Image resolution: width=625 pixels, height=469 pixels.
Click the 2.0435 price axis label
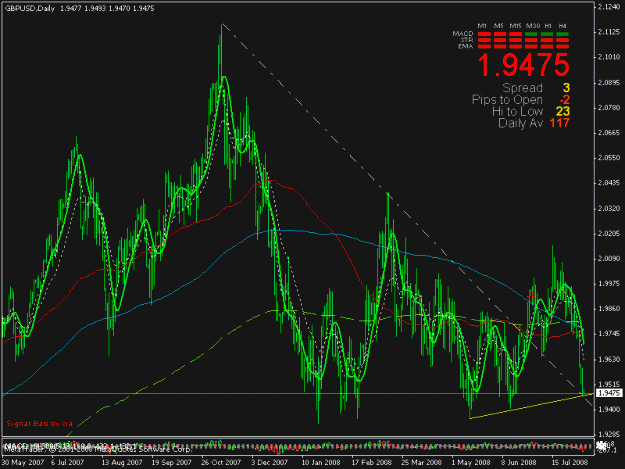pos(609,183)
